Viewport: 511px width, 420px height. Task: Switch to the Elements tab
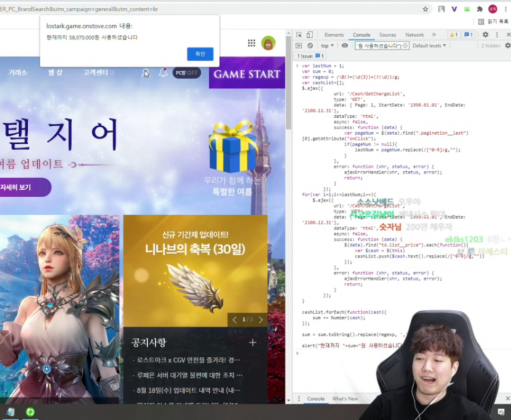pos(334,35)
